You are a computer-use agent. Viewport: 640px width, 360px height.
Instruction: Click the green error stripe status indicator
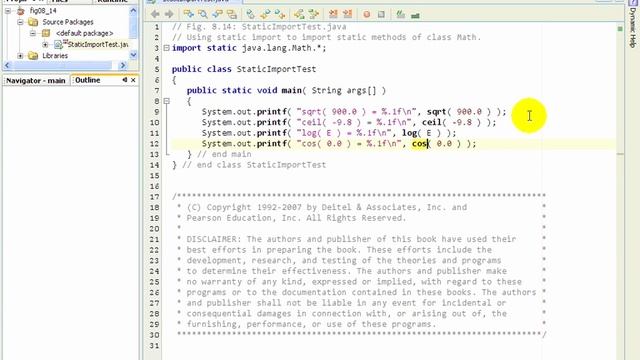[x=620, y=29]
